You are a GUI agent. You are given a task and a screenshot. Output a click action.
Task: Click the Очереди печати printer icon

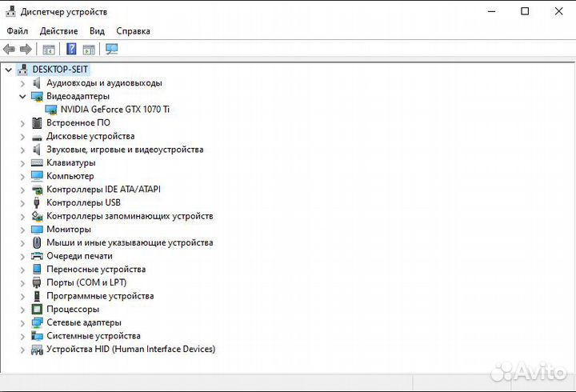(37, 256)
